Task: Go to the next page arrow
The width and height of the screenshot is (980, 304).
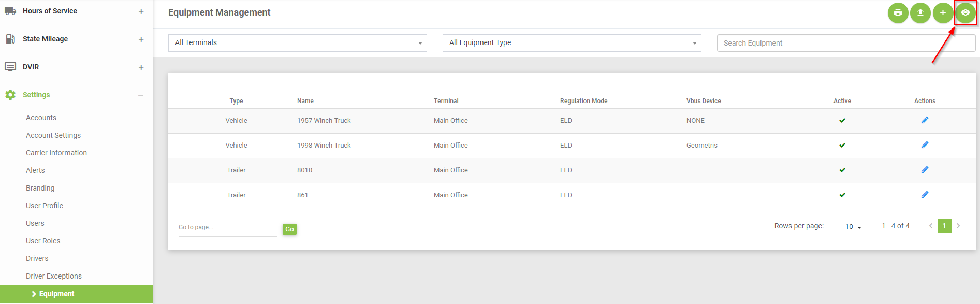Action: tap(958, 226)
